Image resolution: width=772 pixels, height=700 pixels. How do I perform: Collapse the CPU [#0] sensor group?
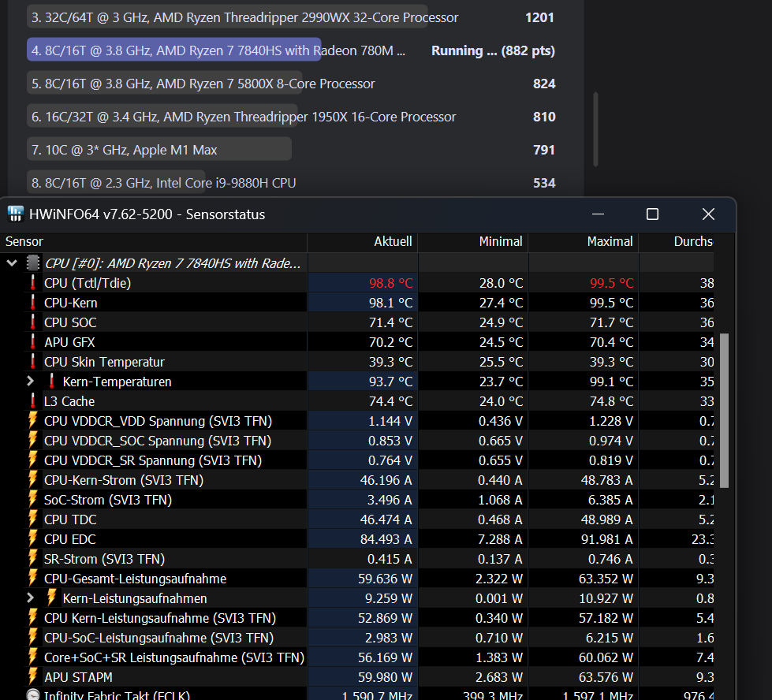point(11,263)
